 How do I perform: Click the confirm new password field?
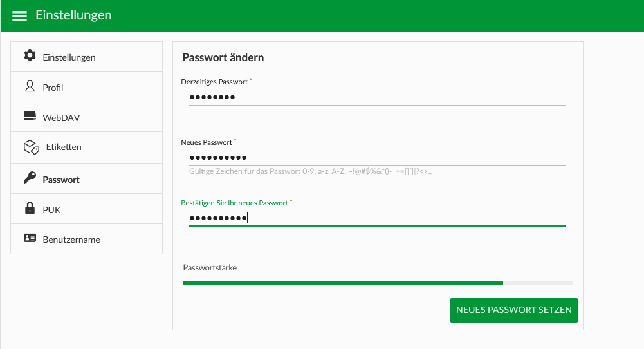[378, 218]
